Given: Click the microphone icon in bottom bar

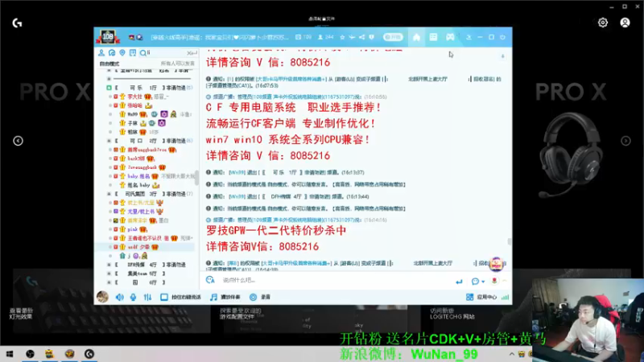Looking at the screenshot, I should (133, 297).
